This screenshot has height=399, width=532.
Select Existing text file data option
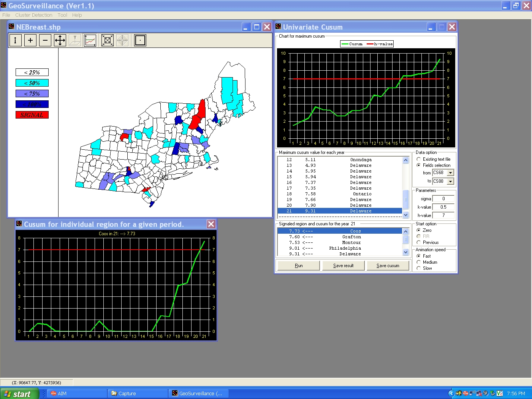tap(419, 159)
